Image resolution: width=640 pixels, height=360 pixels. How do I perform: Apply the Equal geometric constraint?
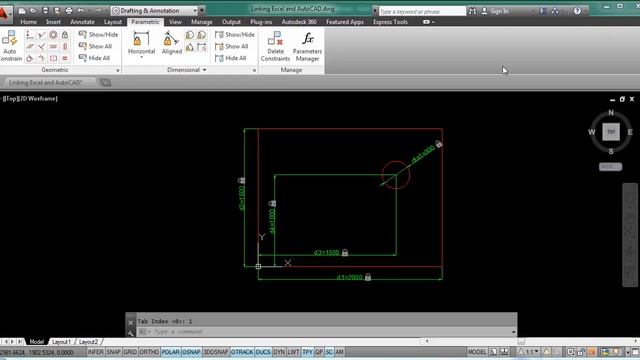[x=65, y=58]
